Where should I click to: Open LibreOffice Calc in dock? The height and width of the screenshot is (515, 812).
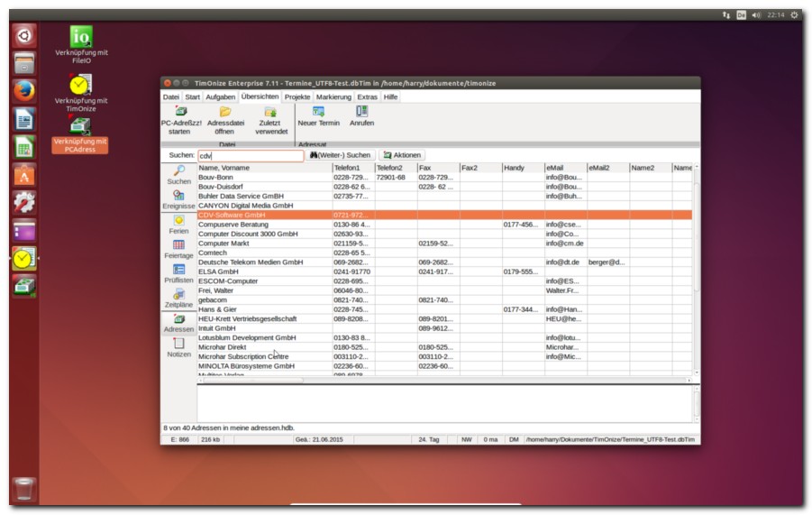point(23,147)
